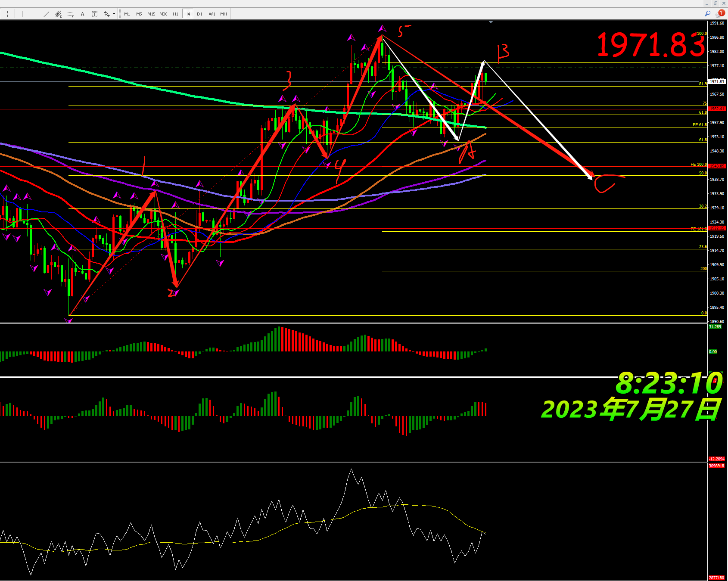The width and height of the screenshot is (728, 581).
Task: Select the Vertical Line drawing tool
Action: 22,14
